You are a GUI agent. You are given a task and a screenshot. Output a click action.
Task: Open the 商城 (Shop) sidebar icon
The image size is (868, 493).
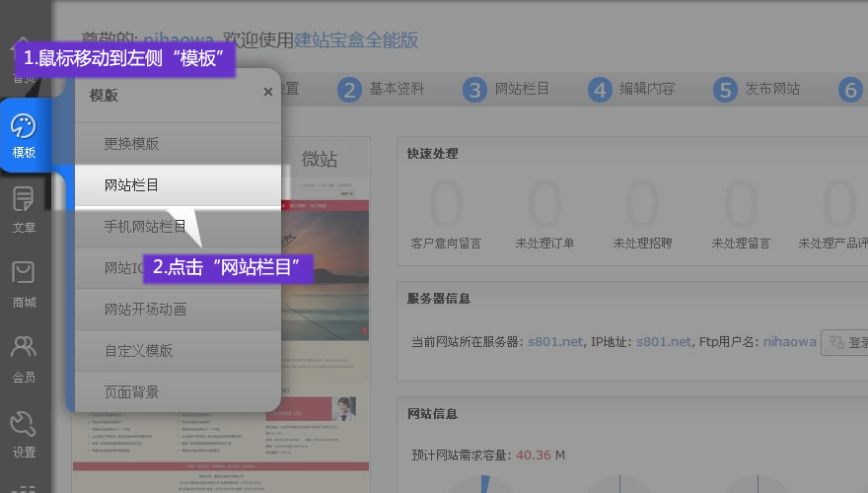pos(24,285)
